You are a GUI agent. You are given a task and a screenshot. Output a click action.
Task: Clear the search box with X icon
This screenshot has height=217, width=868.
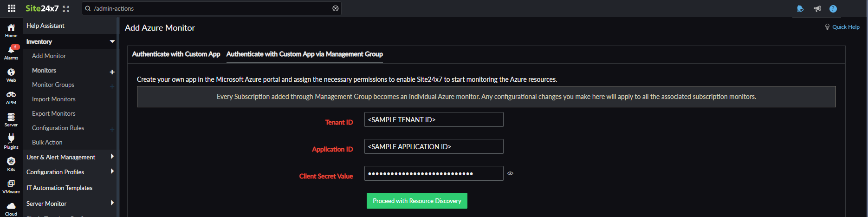(x=336, y=8)
